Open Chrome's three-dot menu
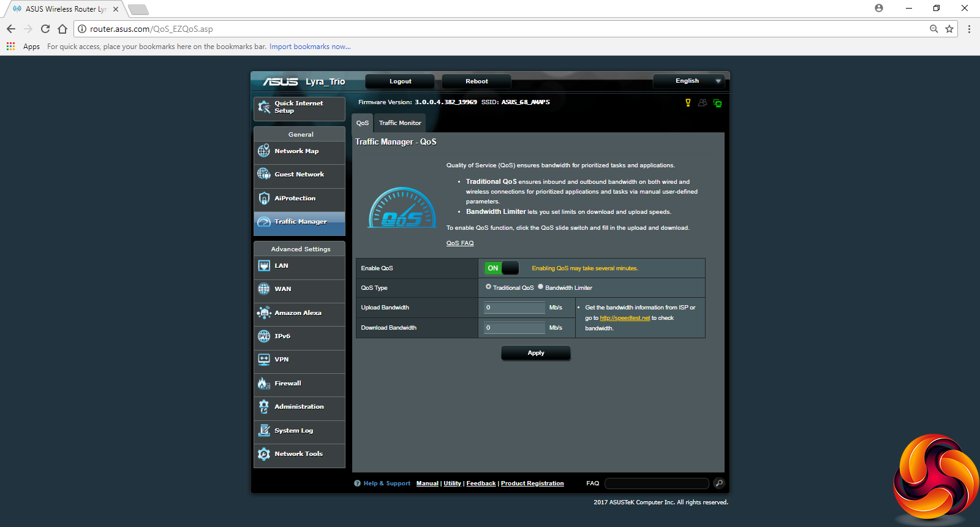Image resolution: width=980 pixels, height=527 pixels. coord(969,29)
